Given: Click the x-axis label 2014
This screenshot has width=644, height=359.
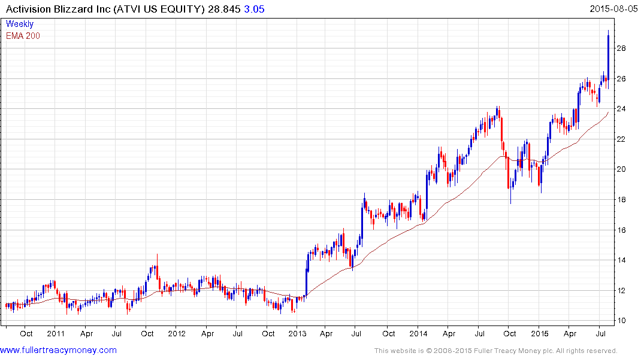Looking at the screenshot, I should coord(418,333).
